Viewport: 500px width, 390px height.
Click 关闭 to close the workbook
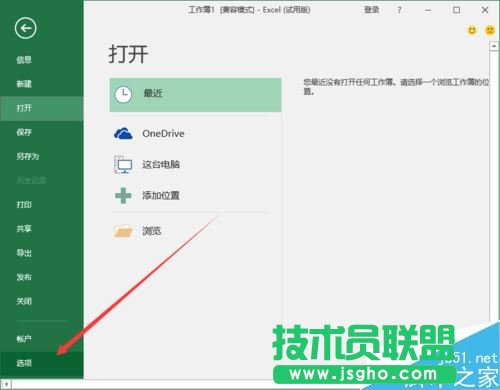click(x=24, y=301)
